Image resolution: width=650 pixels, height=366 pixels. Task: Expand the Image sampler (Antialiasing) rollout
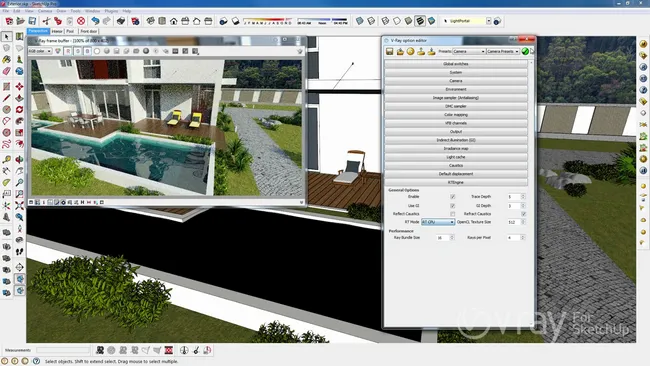coord(456,98)
